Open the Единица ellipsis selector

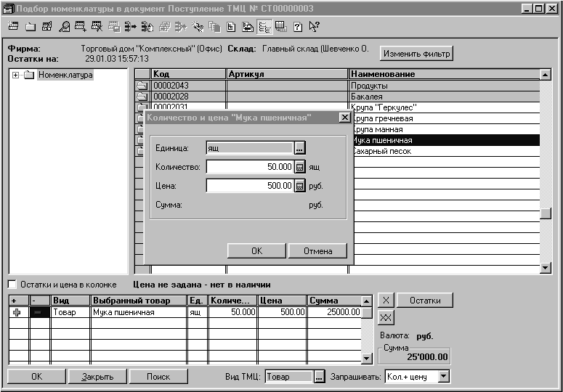(x=299, y=148)
